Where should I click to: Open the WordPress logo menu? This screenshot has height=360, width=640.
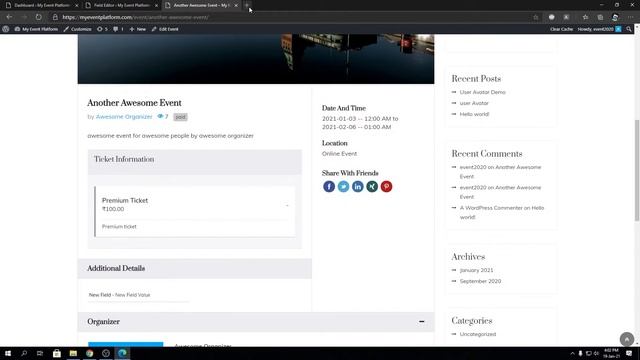click(6, 29)
